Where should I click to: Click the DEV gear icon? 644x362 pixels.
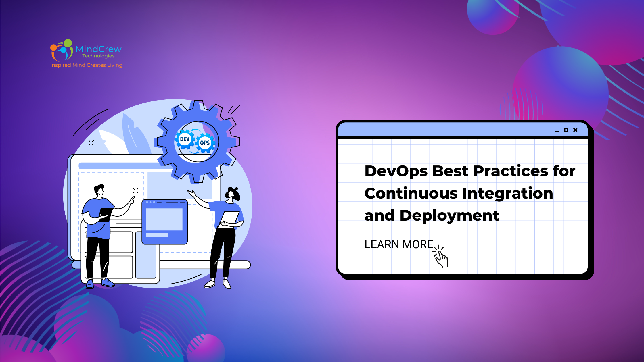185,139
